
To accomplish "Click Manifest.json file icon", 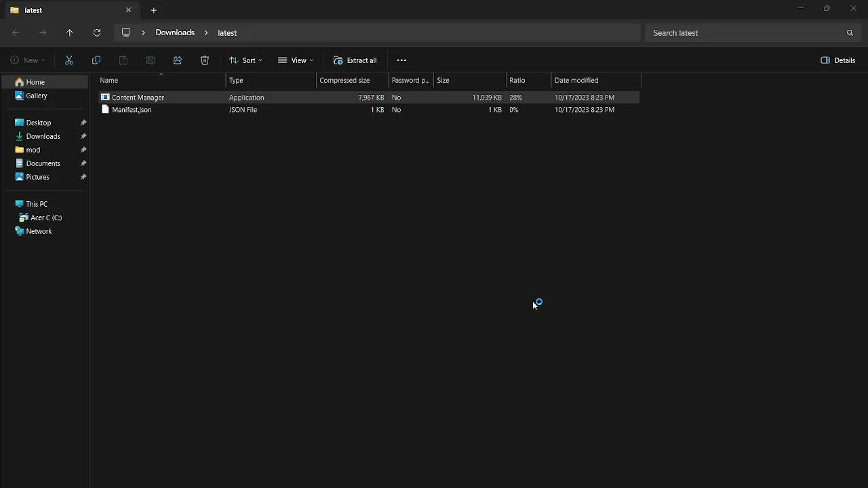I will click(x=105, y=109).
